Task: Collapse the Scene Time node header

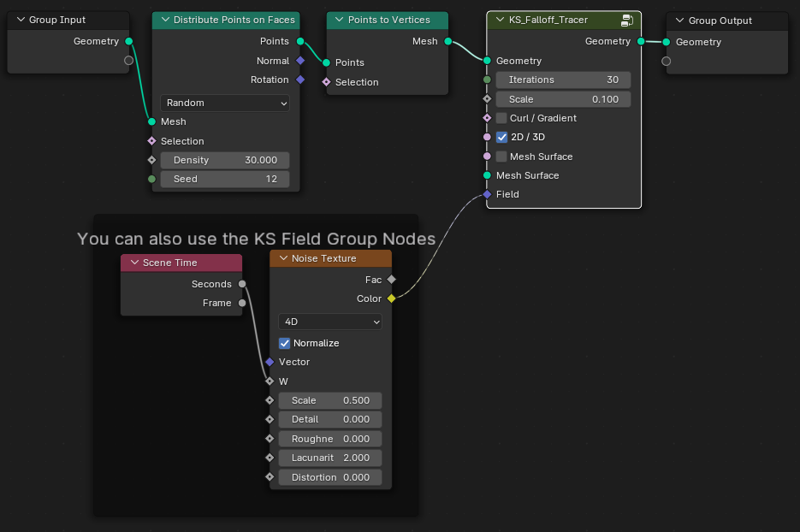Action: click(x=134, y=263)
